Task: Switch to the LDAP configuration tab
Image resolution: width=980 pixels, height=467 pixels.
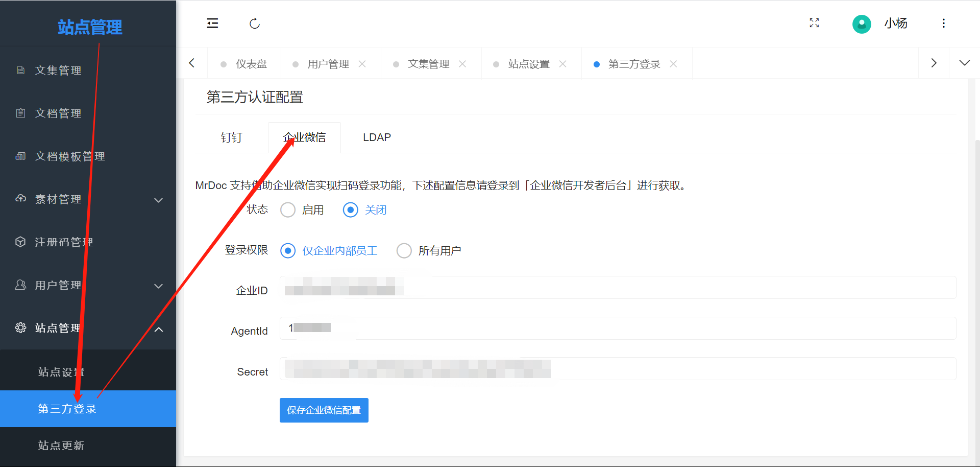Action: 377,137
